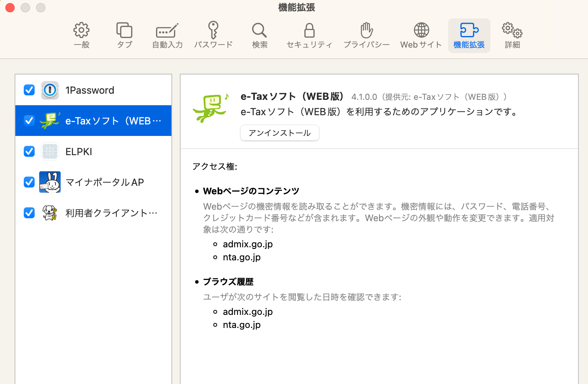Click the red window close button
588x384 pixels.
point(10,7)
